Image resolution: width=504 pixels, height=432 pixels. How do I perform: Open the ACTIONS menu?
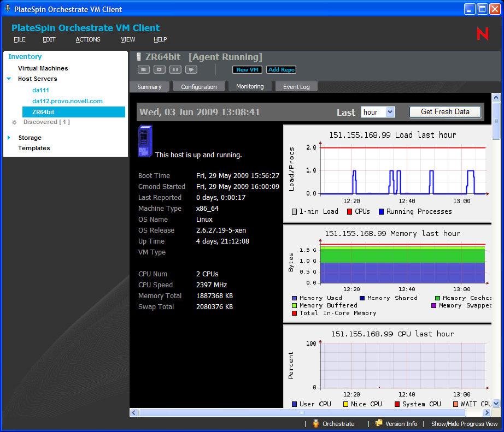point(88,39)
